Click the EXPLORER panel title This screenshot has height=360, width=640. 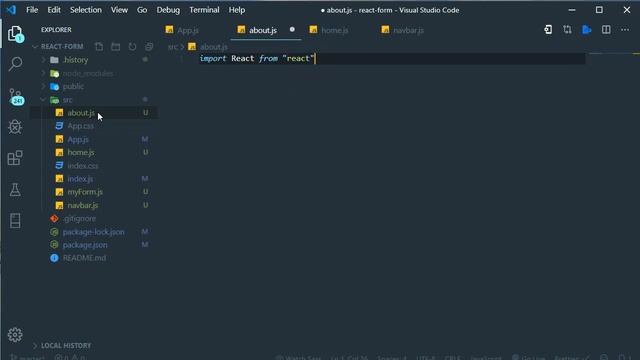(x=56, y=30)
